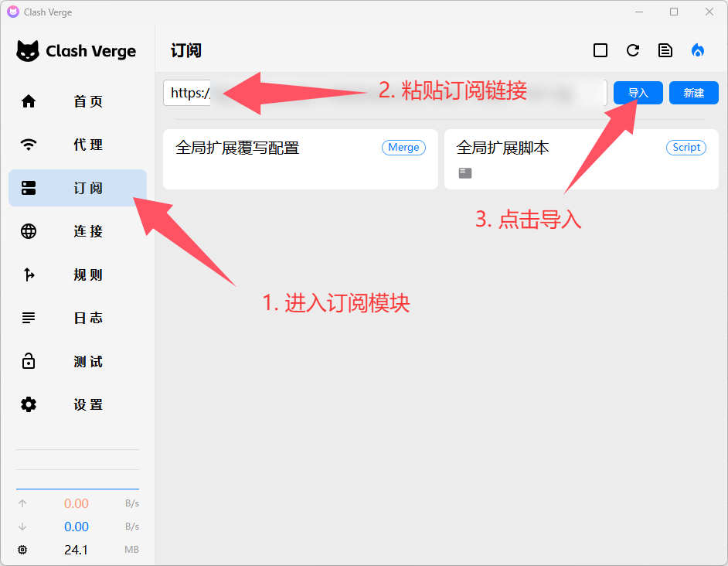Image resolution: width=728 pixels, height=566 pixels.
Task: Click the download speed value 0.00 in blue
Action: coord(77,527)
